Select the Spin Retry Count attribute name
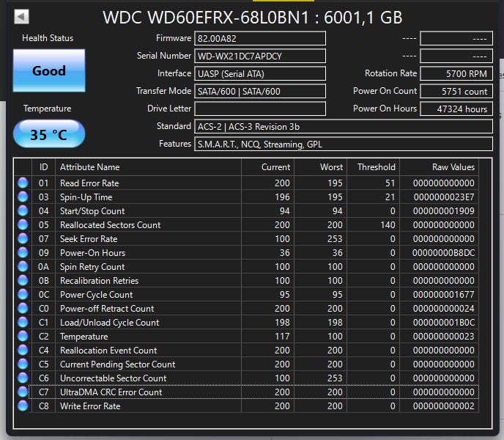Image resolution: width=504 pixels, height=440 pixels. click(x=92, y=267)
